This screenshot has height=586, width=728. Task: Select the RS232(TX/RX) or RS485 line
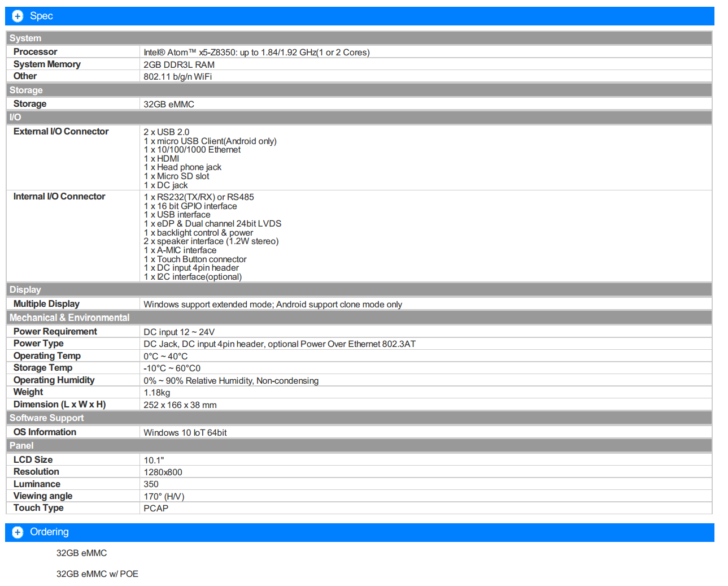(199, 197)
